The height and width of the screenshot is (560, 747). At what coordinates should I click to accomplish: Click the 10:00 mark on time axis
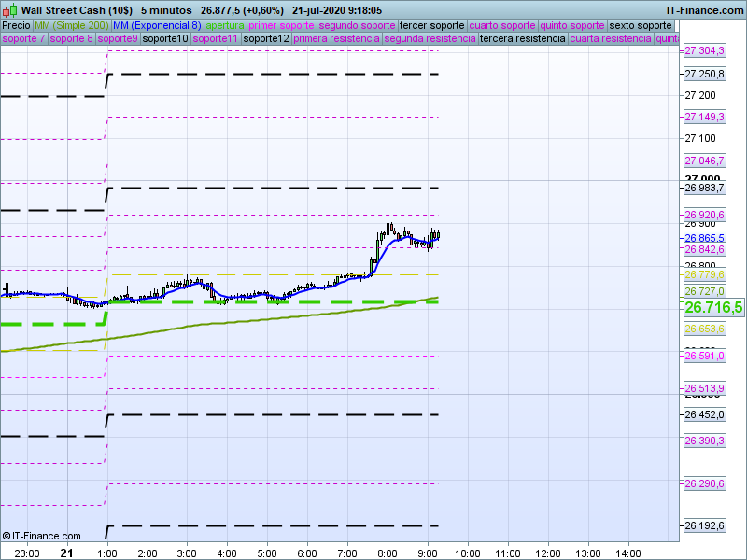[467, 553]
